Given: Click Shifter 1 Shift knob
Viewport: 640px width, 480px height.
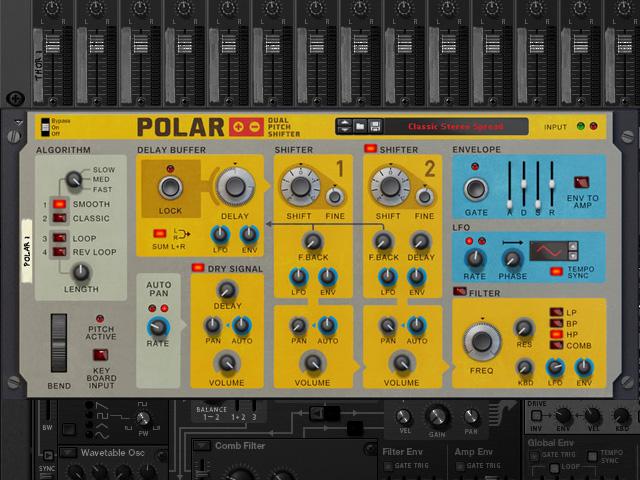Looking at the screenshot, I should 300,187.
